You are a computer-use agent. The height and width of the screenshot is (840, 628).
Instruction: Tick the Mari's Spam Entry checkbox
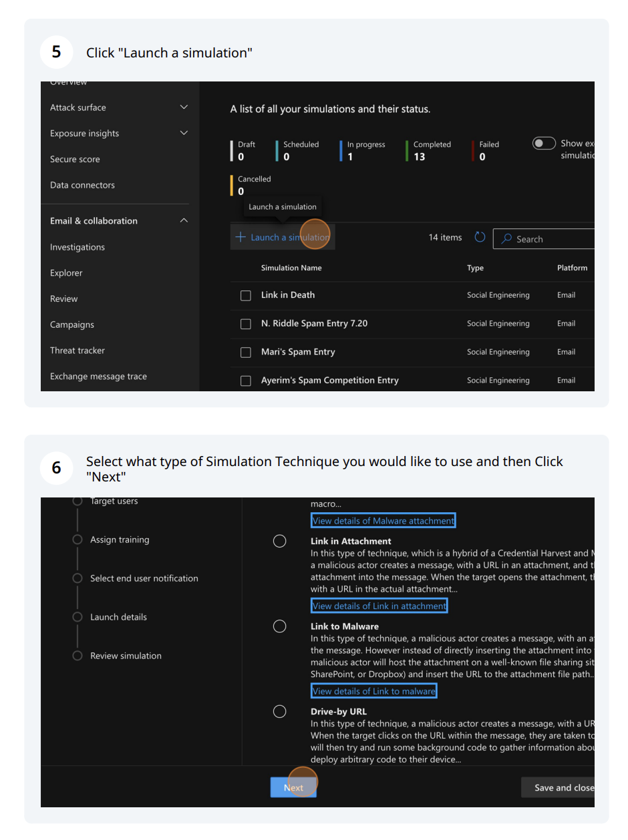tap(246, 352)
